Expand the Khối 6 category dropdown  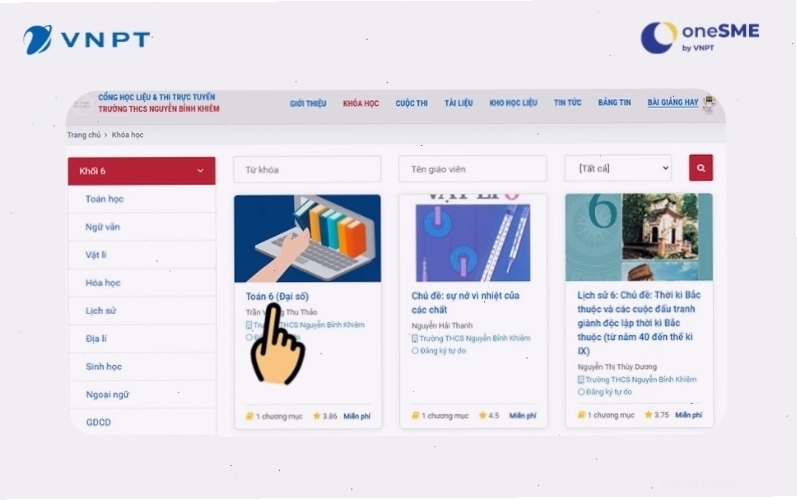tap(142, 171)
